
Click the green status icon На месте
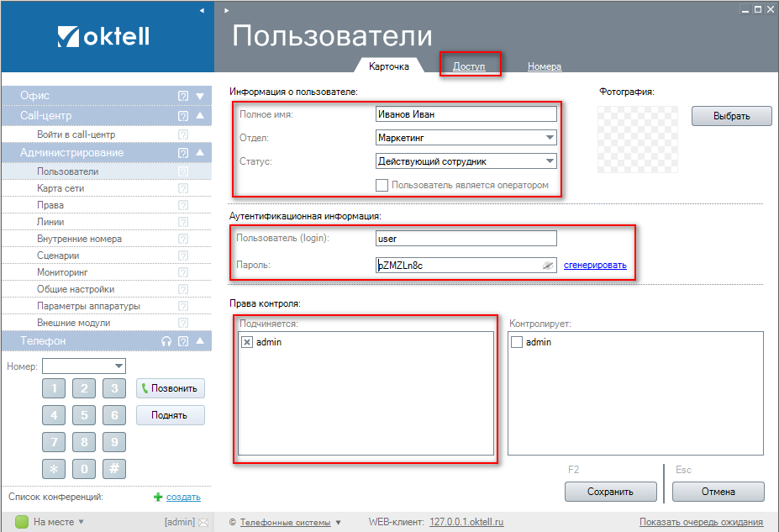pos(22,522)
